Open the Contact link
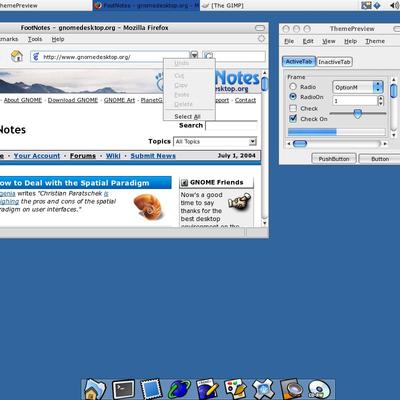 point(245,100)
